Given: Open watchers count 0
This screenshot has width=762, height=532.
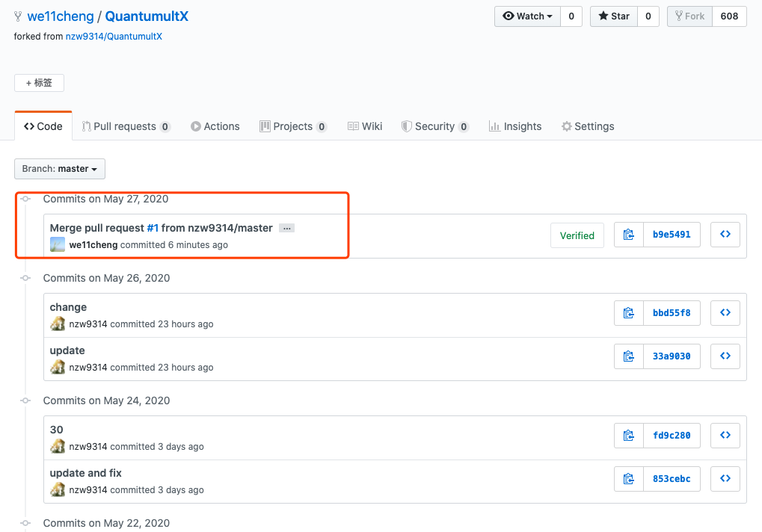Looking at the screenshot, I should pos(571,16).
